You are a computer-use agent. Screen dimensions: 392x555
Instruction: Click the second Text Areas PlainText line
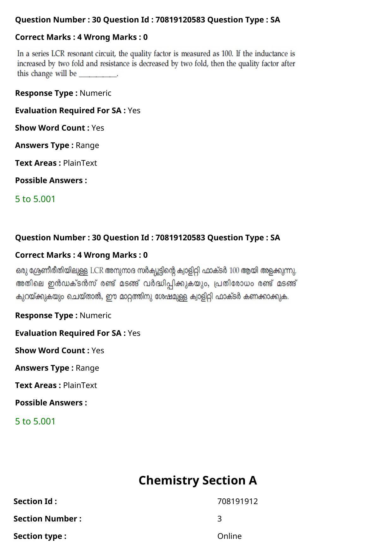pos(56,385)
